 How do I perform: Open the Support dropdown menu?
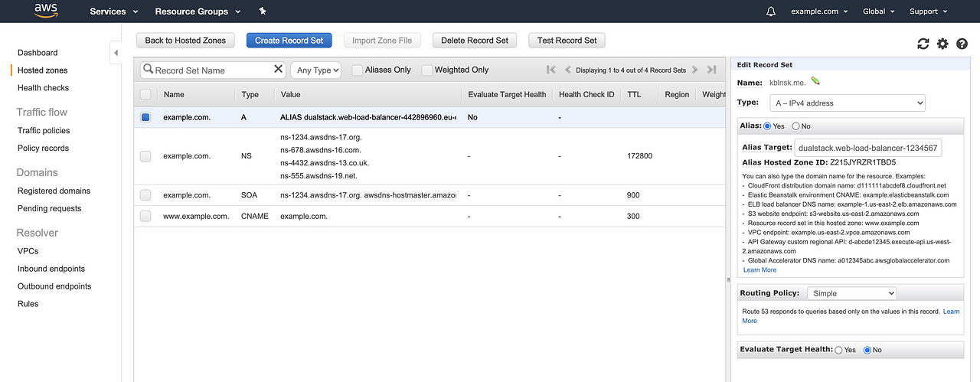[x=928, y=11]
